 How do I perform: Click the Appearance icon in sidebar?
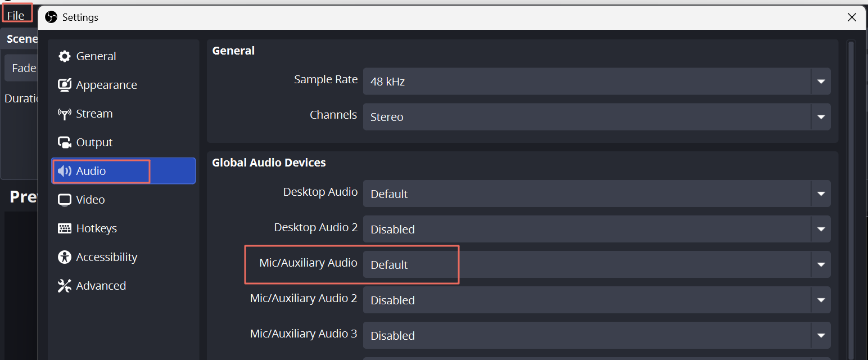coord(65,85)
